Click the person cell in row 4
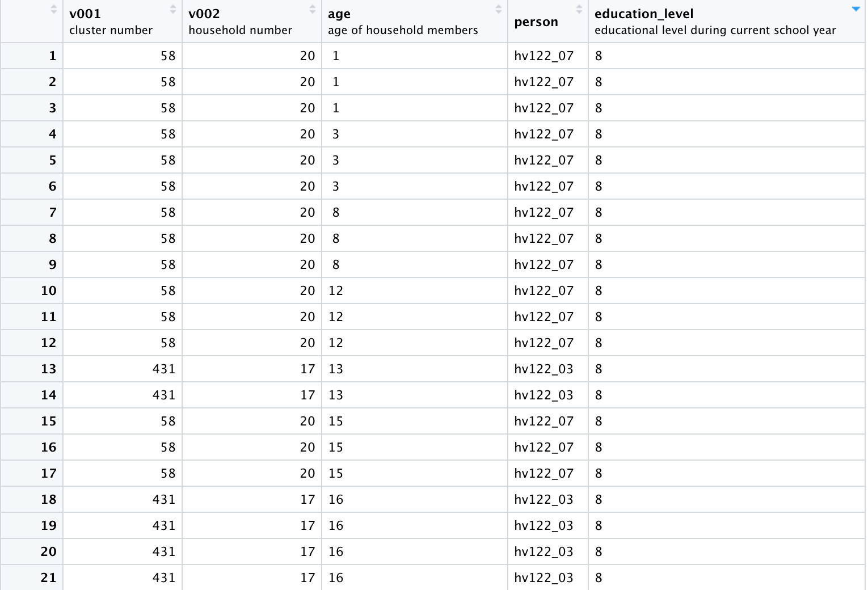Image resolution: width=868 pixels, height=590 pixels. pos(543,134)
